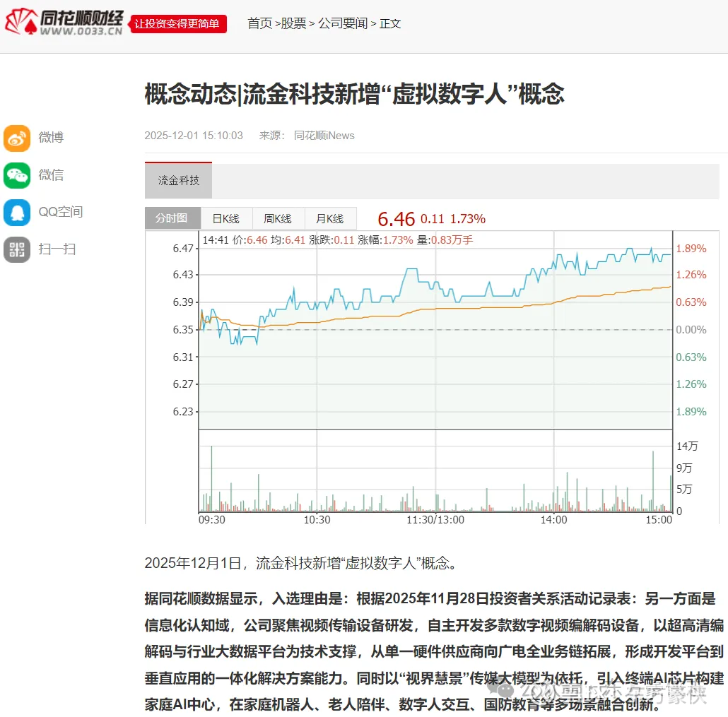Click the sentence 2025年12月1日，流金科技新增
This screenshot has height=717, width=728.
click(302, 563)
